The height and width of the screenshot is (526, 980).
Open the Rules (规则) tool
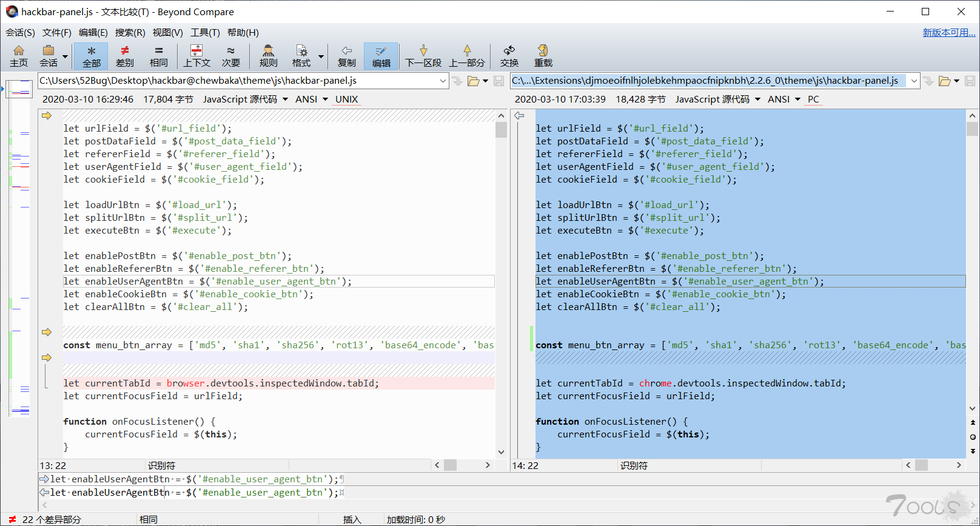[268, 56]
